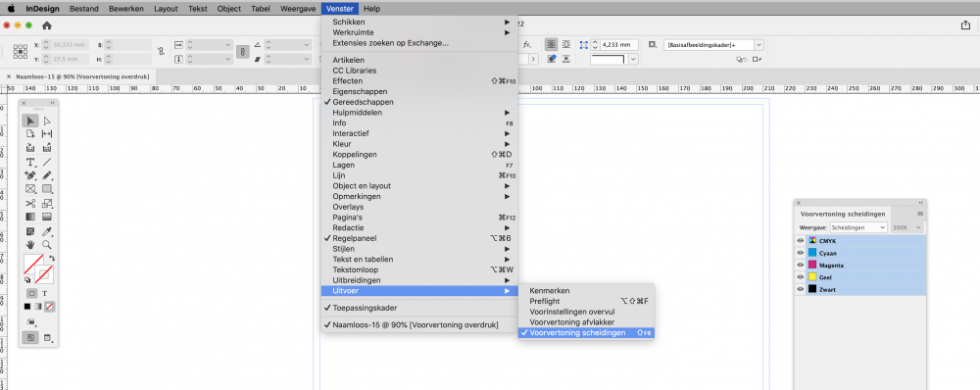Open the Schikken submenu

(x=419, y=22)
